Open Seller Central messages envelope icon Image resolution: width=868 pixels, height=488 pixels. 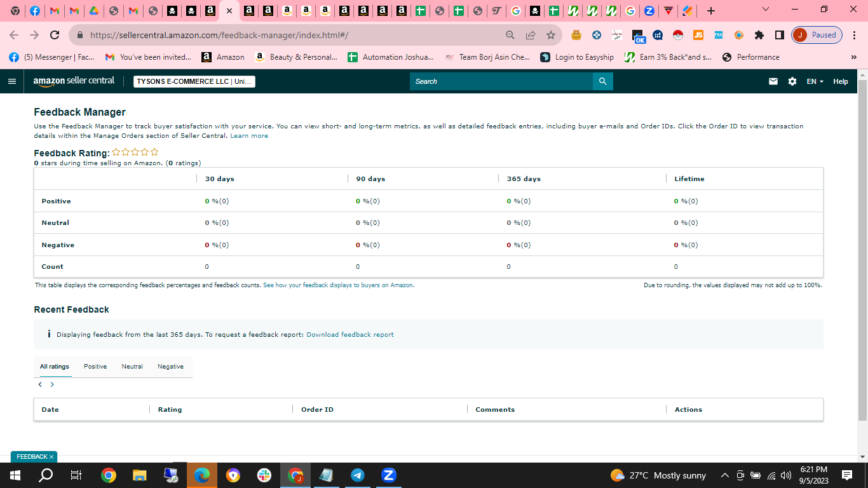(773, 81)
